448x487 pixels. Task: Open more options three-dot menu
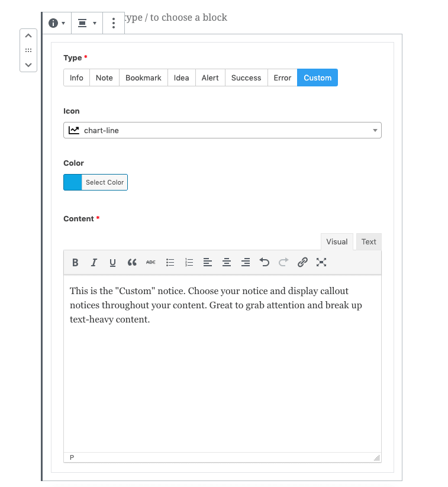tap(114, 23)
